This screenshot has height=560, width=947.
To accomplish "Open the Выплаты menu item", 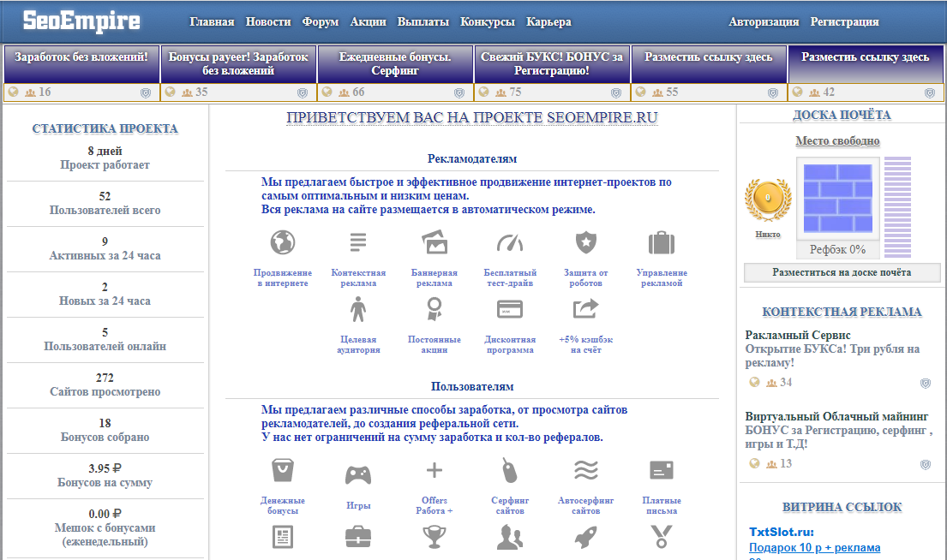I will [423, 22].
